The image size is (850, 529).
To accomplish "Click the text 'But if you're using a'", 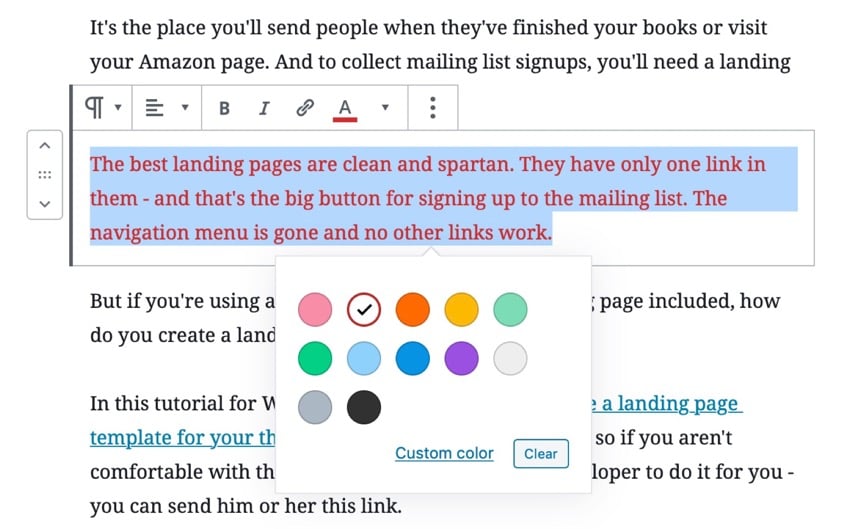I will click(x=182, y=301).
